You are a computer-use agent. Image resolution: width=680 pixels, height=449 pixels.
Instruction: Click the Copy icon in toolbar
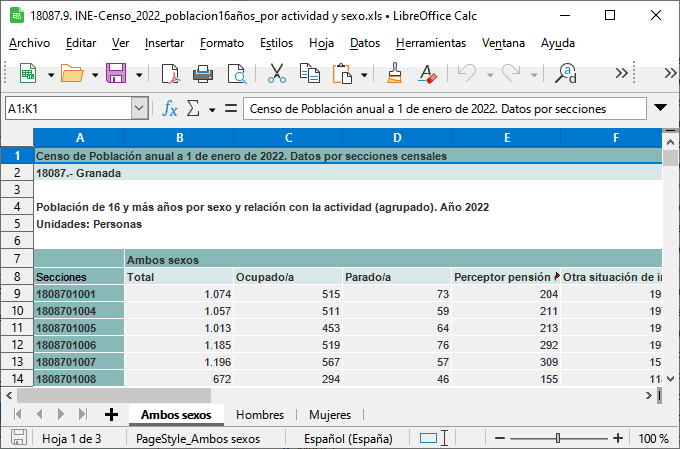point(309,73)
